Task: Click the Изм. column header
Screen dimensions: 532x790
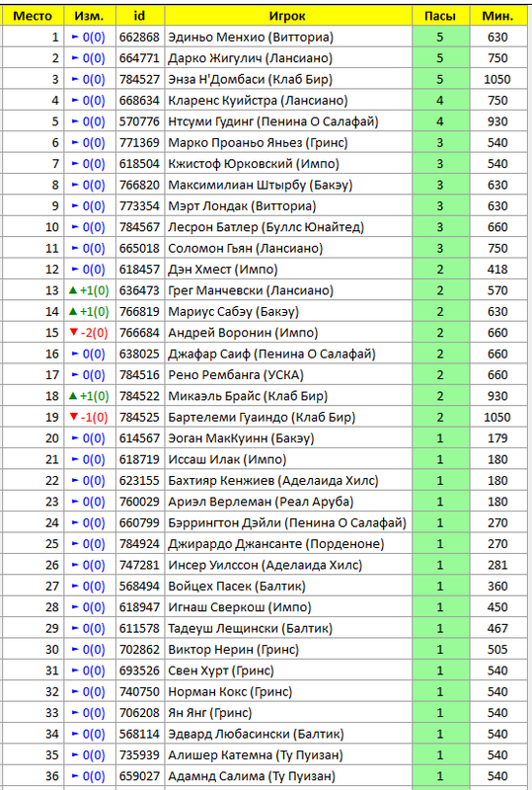Action: (x=89, y=16)
